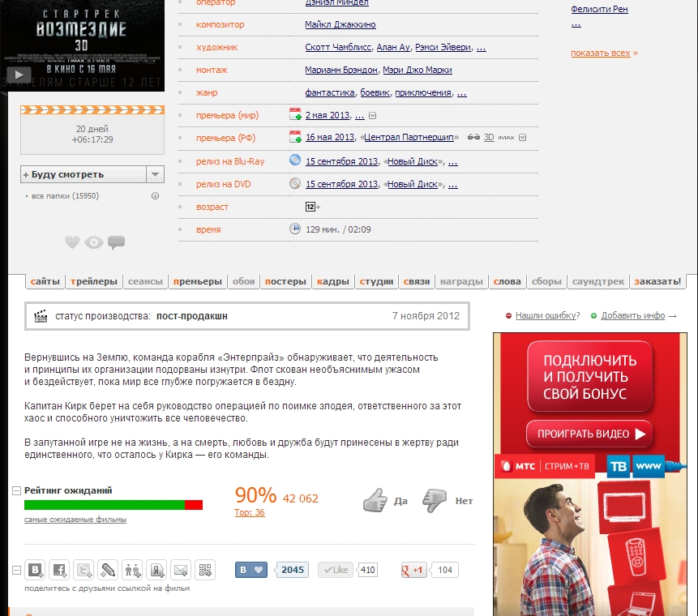Open the кадры tab
The height and width of the screenshot is (616, 698).
tap(333, 281)
